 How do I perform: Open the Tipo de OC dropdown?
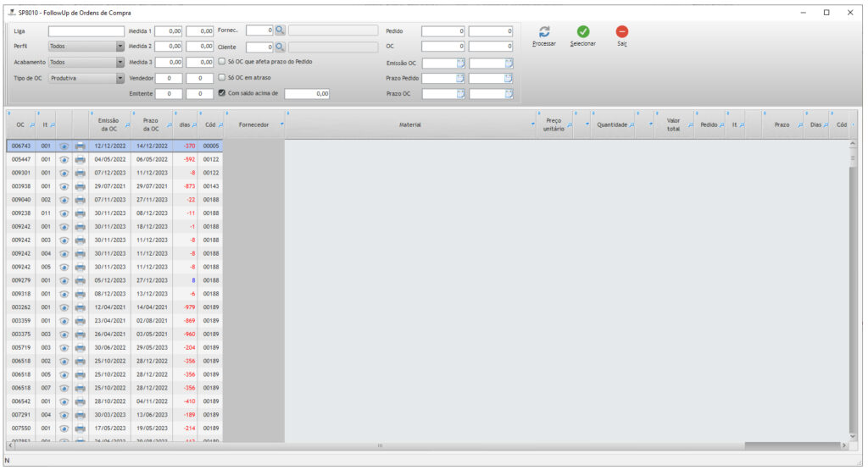(x=120, y=78)
